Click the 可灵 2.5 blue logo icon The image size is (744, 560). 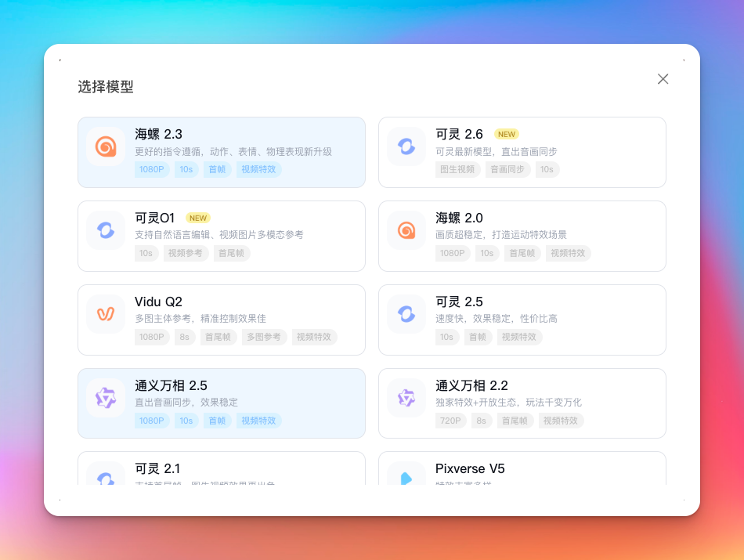[406, 314]
